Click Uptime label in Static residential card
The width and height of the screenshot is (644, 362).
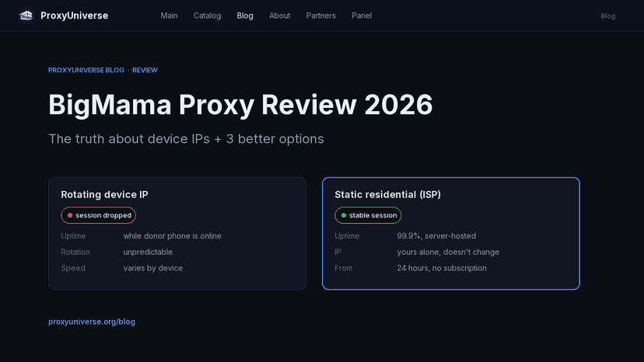(x=347, y=236)
